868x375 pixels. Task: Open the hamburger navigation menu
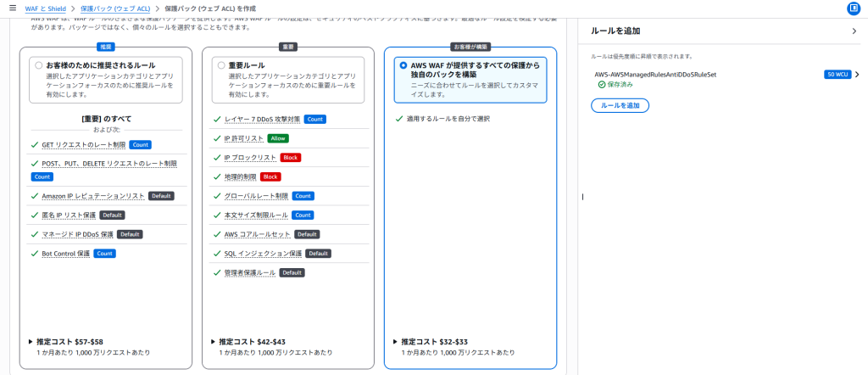(x=12, y=8)
